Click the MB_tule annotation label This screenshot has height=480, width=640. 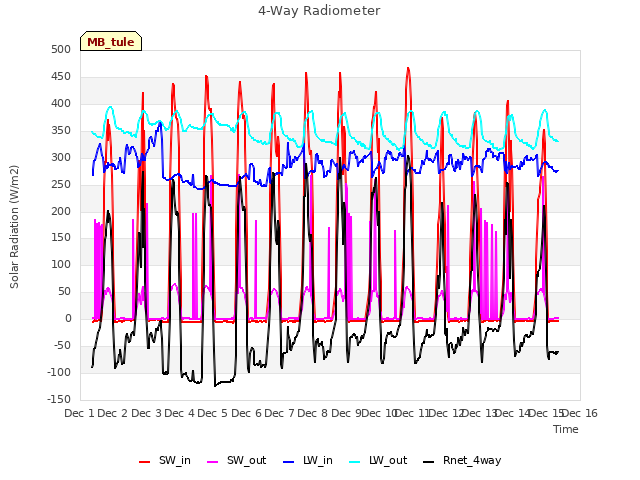111,42
